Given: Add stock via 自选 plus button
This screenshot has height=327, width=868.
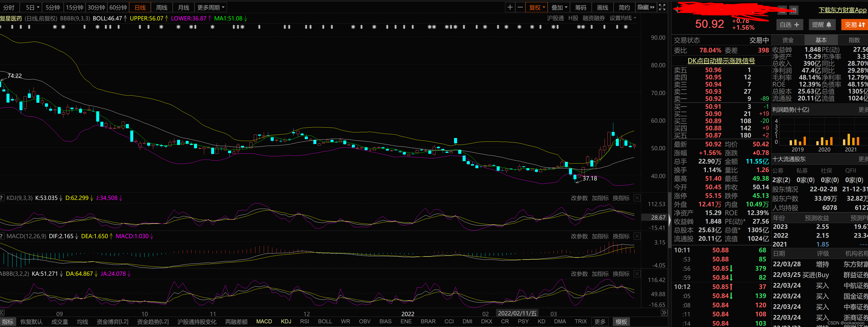Looking at the screenshot, I should click(x=789, y=25).
